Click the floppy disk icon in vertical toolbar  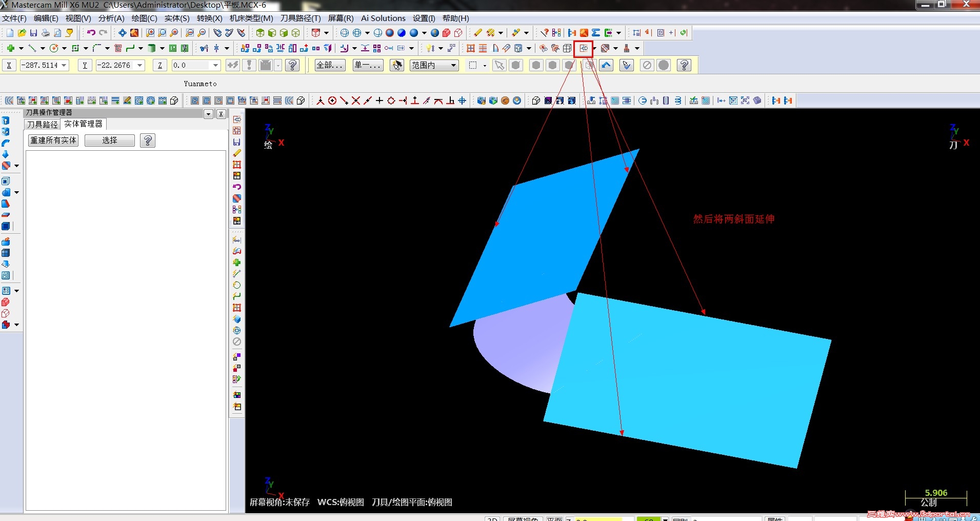pos(237,142)
